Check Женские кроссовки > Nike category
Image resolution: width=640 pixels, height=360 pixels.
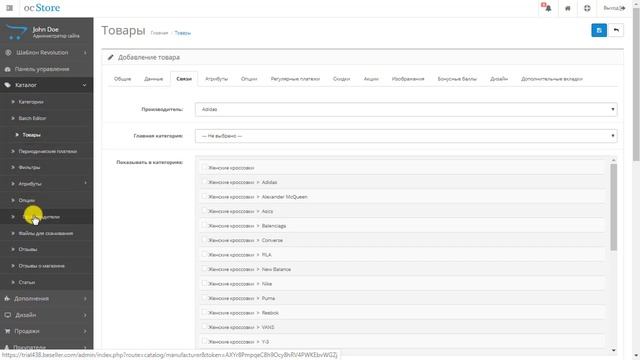pos(204,283)
